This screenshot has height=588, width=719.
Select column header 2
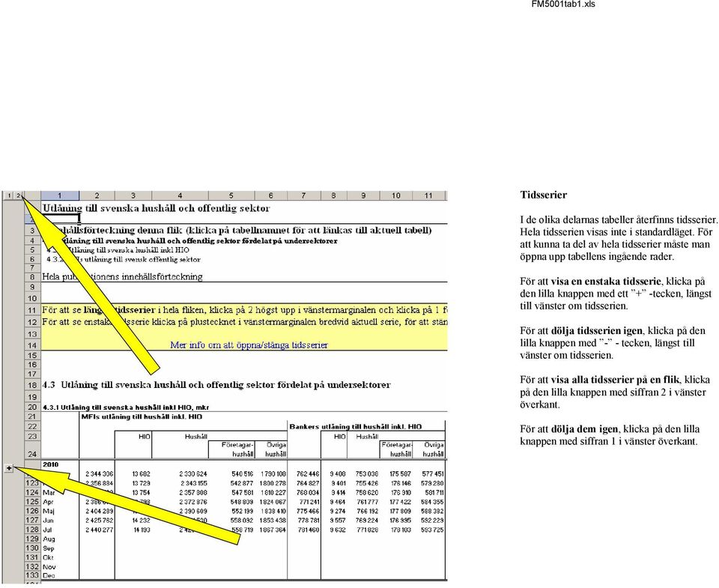tap(97, 196)
